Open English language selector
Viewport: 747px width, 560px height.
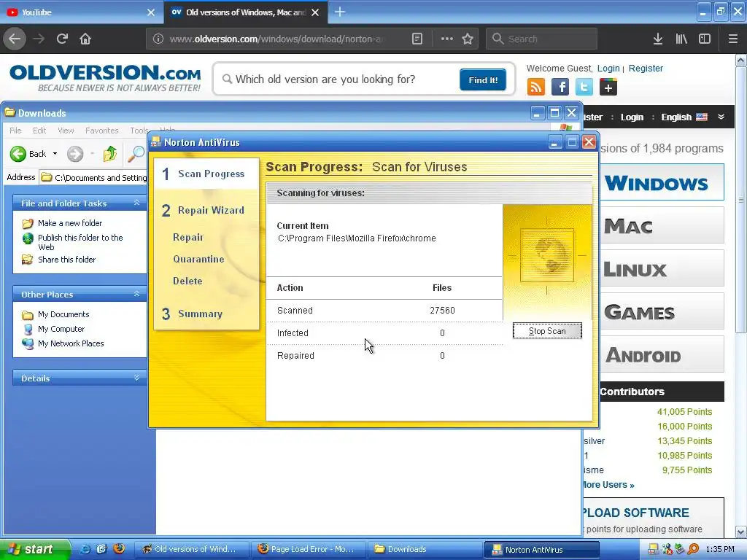(684, 117)
